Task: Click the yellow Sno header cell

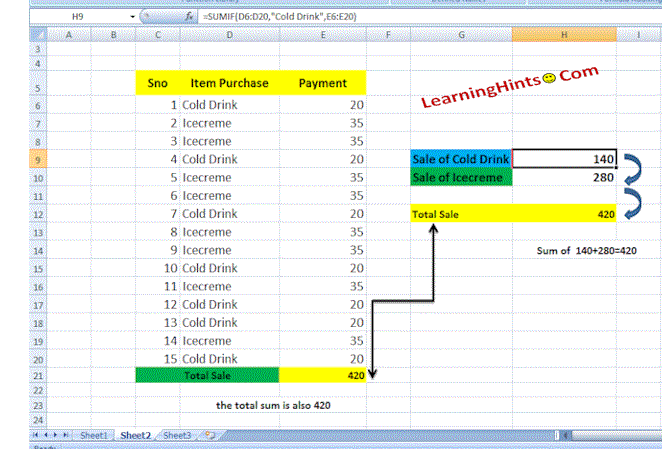Action: tap(158, 83)
